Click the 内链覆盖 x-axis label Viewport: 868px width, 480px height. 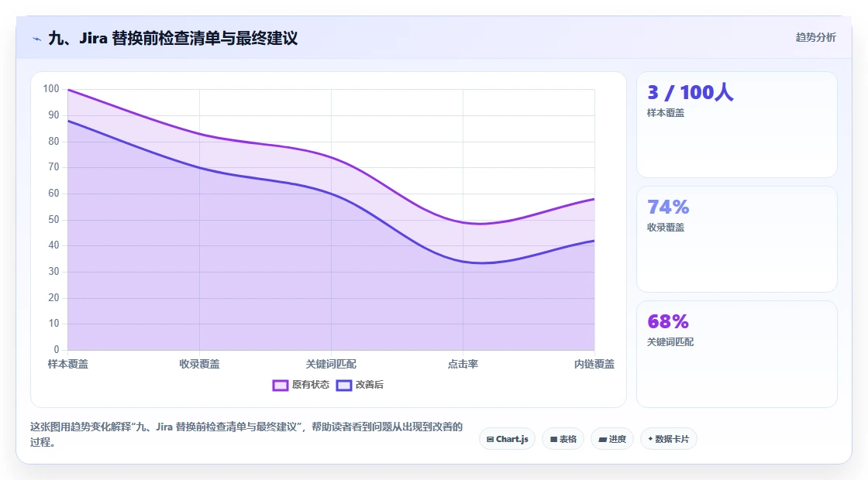pos(594,364)
